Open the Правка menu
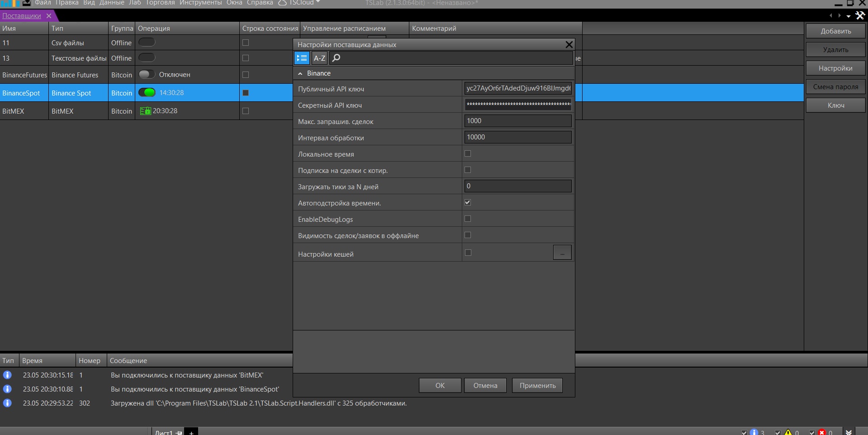Viewport: 868px width, 435px height. 67,3
